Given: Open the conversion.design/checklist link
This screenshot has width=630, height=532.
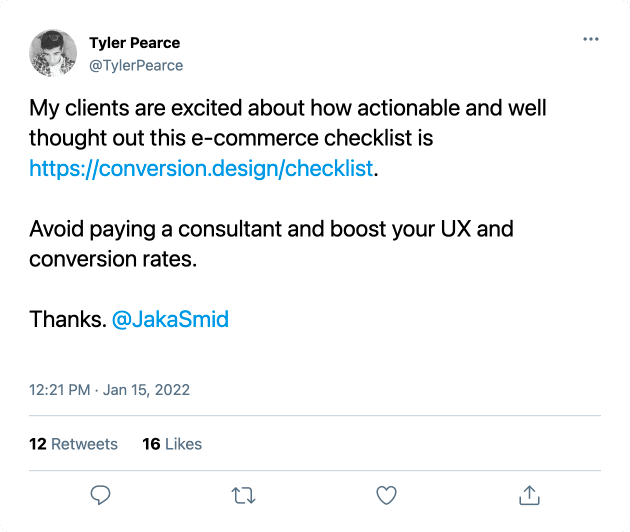Looking at the screenshot, I should tap(201, 168).
